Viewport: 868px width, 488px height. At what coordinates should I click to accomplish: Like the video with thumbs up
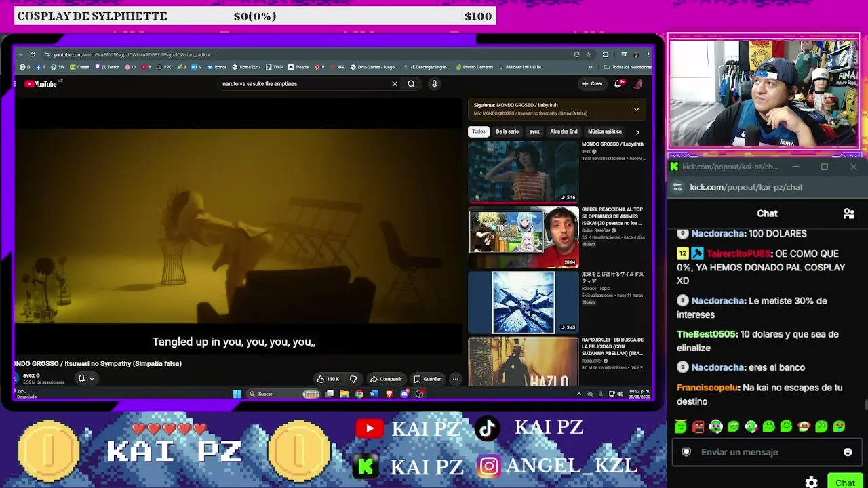click(328, 379)
